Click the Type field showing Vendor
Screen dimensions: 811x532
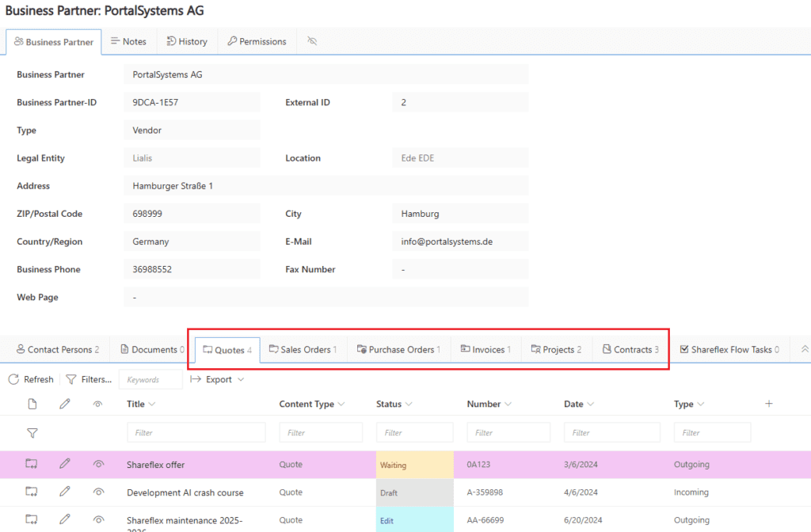[192, 131]
